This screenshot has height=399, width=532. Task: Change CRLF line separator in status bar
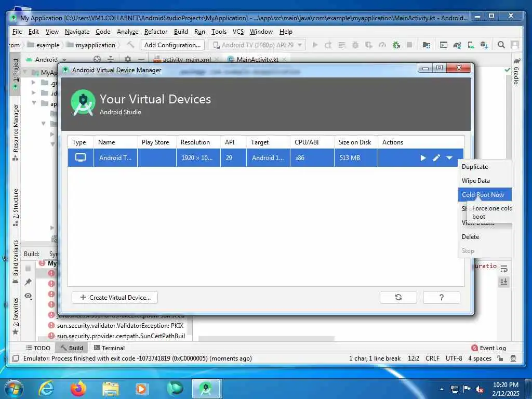click(x=432, y=358)
